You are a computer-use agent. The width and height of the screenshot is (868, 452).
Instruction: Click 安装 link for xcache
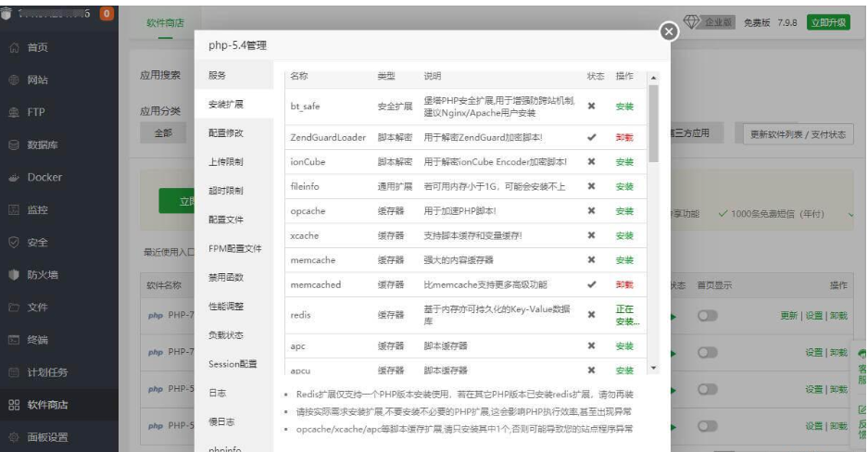click(x=624, y=235)
